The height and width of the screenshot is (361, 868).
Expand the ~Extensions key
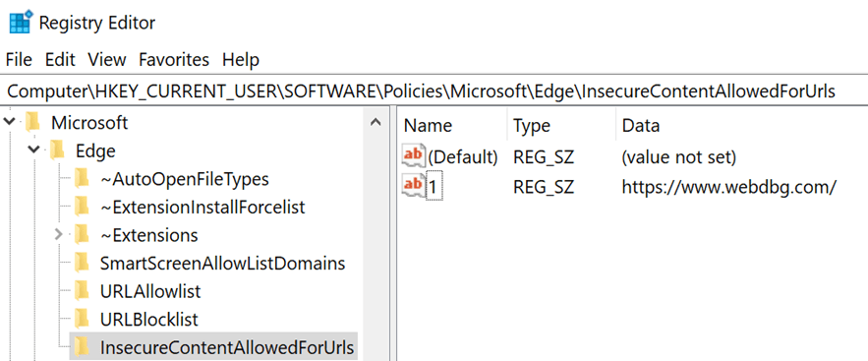click(x=59, y=235)
